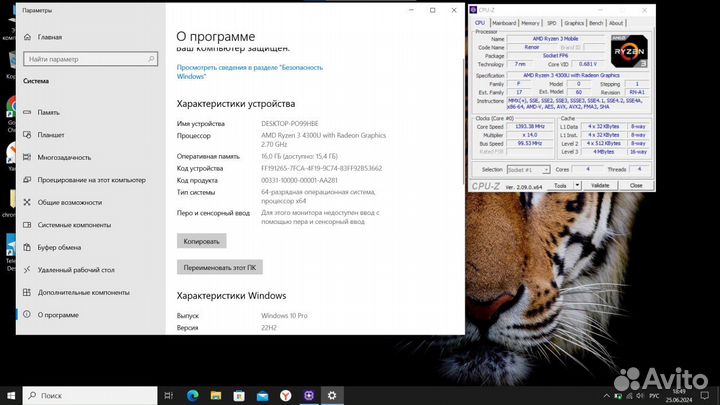This screenshot has width=720, height=405.
Task: Open the Память settings page
Action: 41,112
